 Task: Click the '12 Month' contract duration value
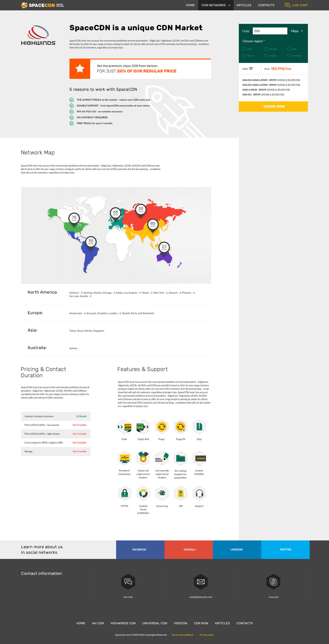(81, 416)
